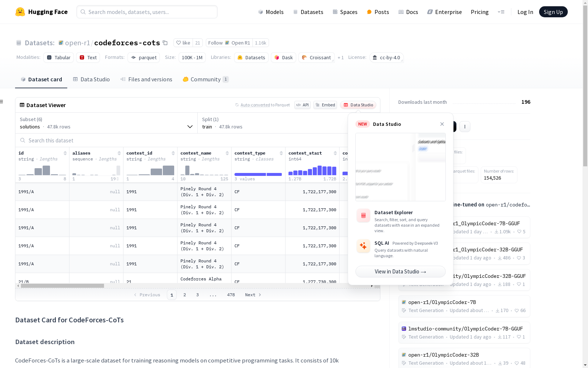588x368 pixels.
Task: Filter by the 100K - 1M size tag
Action: pos(192,57)
